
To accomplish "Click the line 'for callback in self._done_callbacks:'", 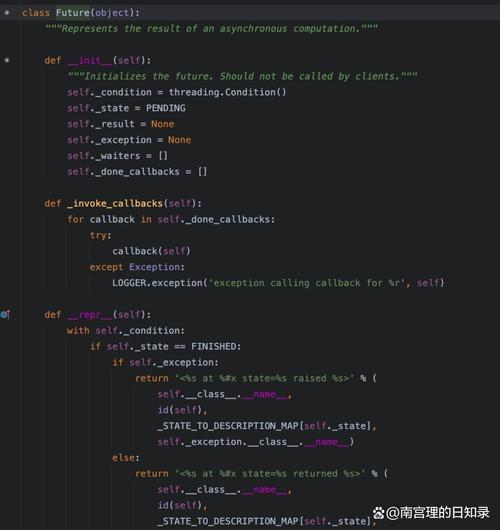I will pos(171,219).
